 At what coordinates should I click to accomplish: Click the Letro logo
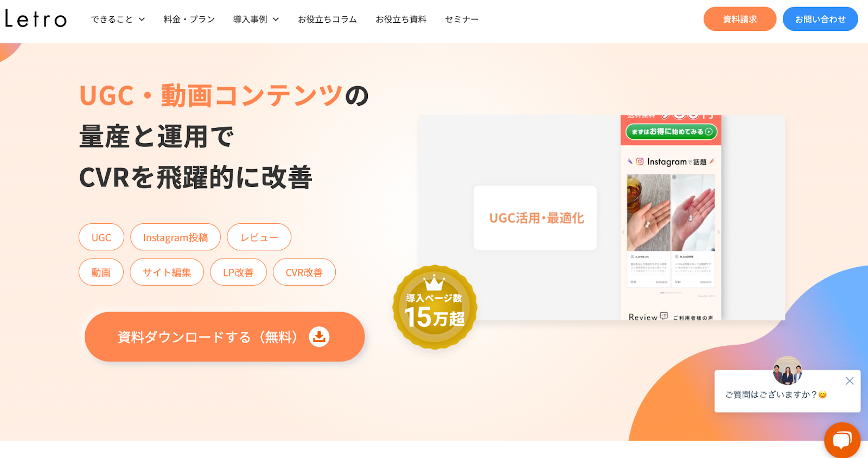[x=36, y=19]
